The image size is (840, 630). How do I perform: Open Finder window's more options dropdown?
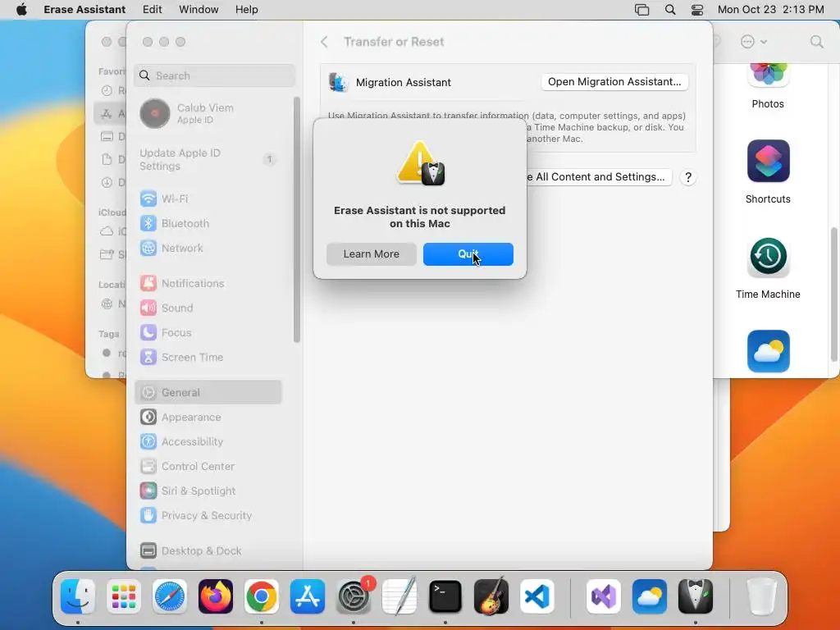(753, 42)
